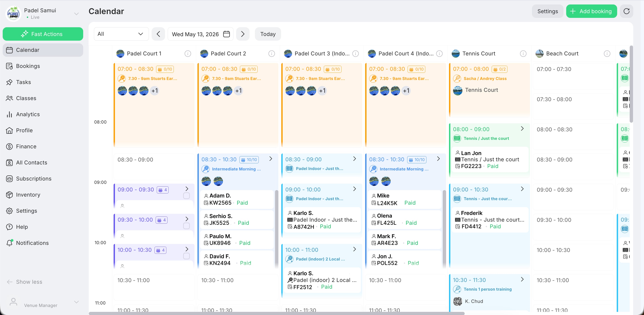The height and width of the screenshot is (315, 644).
Task: Expand the Padel Samui venue switcher
Action: click(x=76, y=14)
